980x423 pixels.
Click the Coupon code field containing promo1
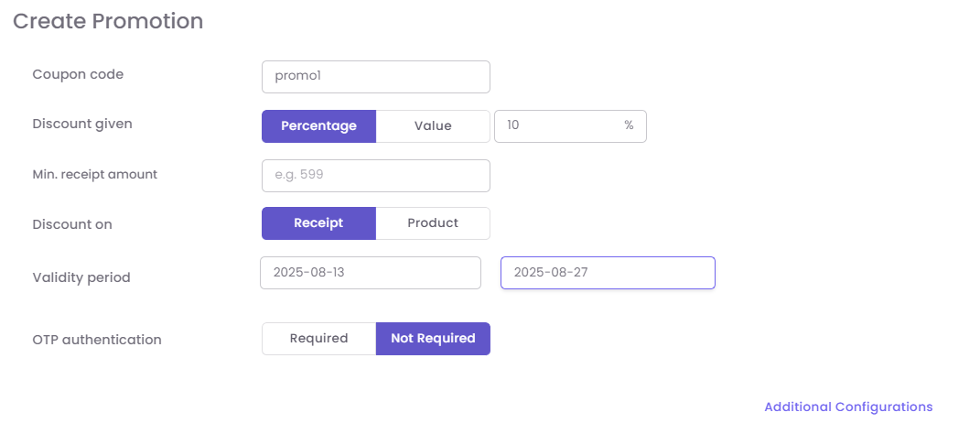(x=375, y=77)
